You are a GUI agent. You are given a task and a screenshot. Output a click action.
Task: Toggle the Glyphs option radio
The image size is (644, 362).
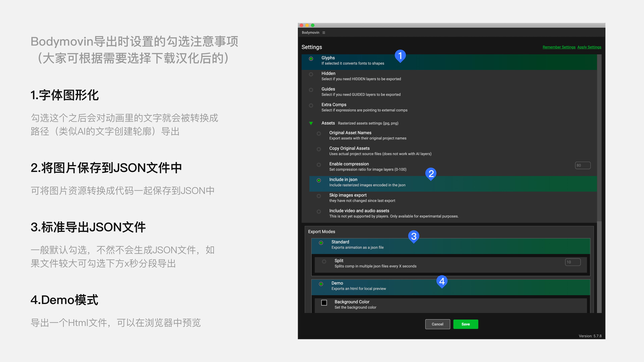311,59
